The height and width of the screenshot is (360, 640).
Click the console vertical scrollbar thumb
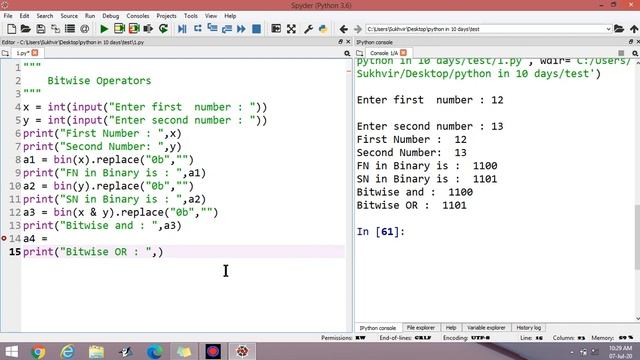(637, 237)
